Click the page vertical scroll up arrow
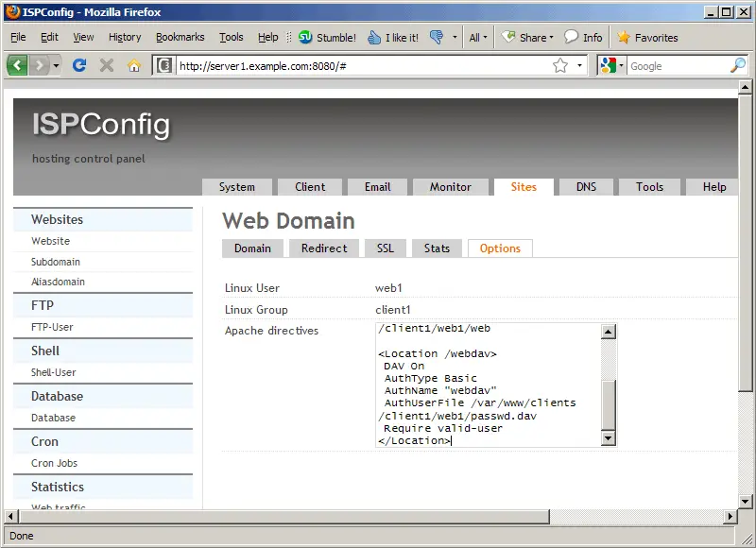 pos(746,87)
